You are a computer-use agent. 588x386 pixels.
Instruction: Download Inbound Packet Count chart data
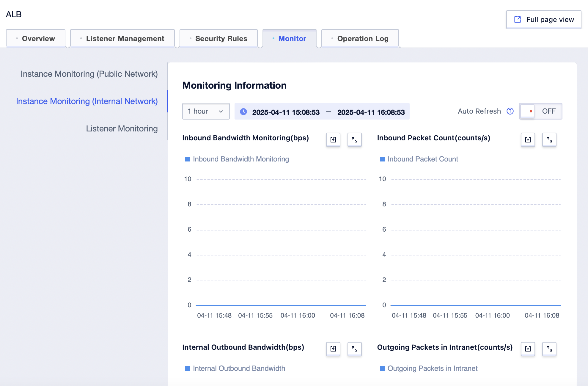(528, 140)
